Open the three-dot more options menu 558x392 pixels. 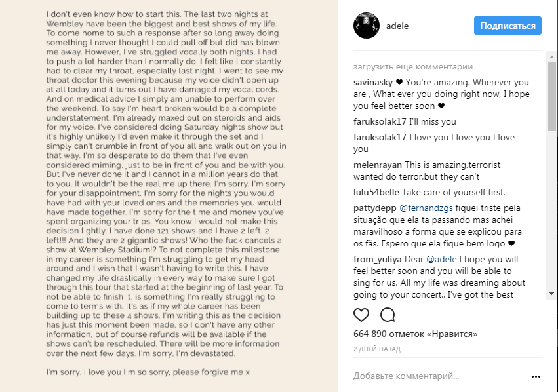pyautogui.click(x=536, y=377)
